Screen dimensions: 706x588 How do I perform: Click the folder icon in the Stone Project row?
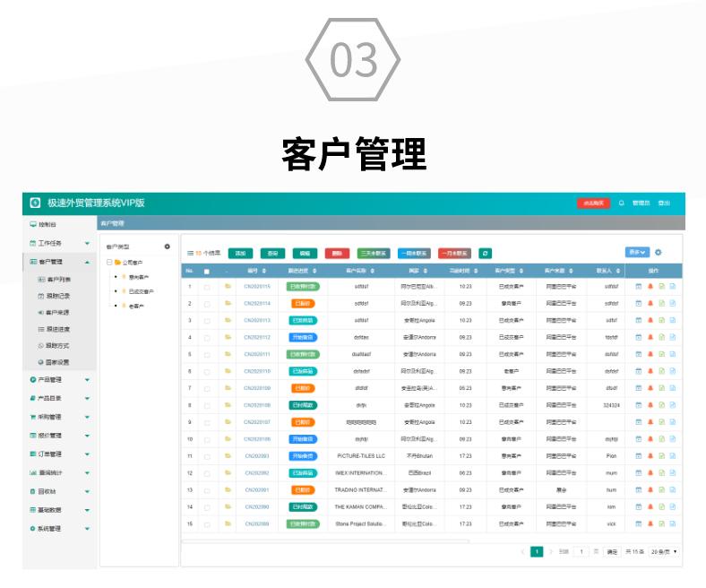(228, 523)
